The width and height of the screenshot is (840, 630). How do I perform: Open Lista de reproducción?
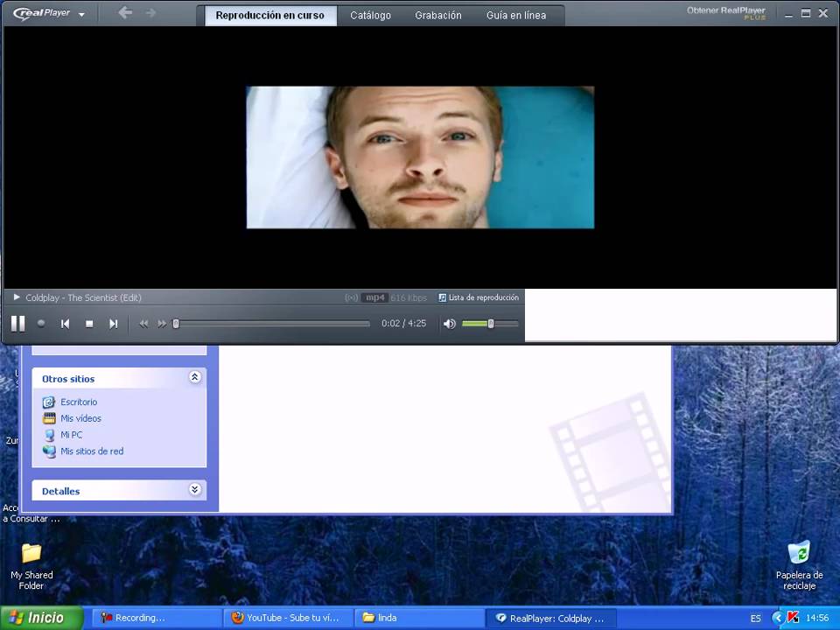coord(479,297)
